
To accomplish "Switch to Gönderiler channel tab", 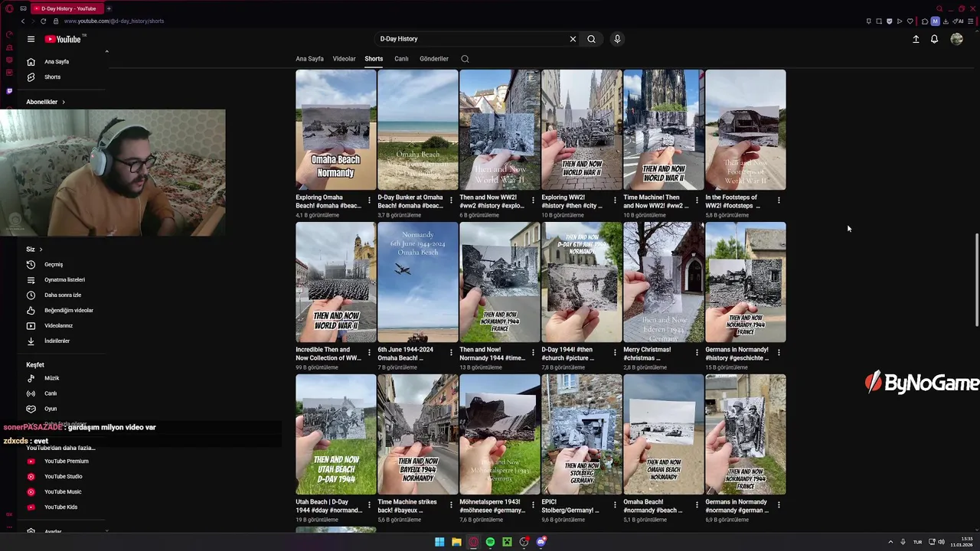I will [x=434, y=59].
